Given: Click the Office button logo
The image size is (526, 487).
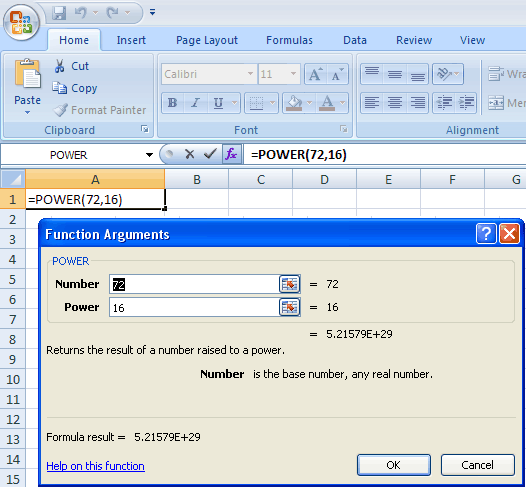Looking at the screenshot, I should coord(21,23).
